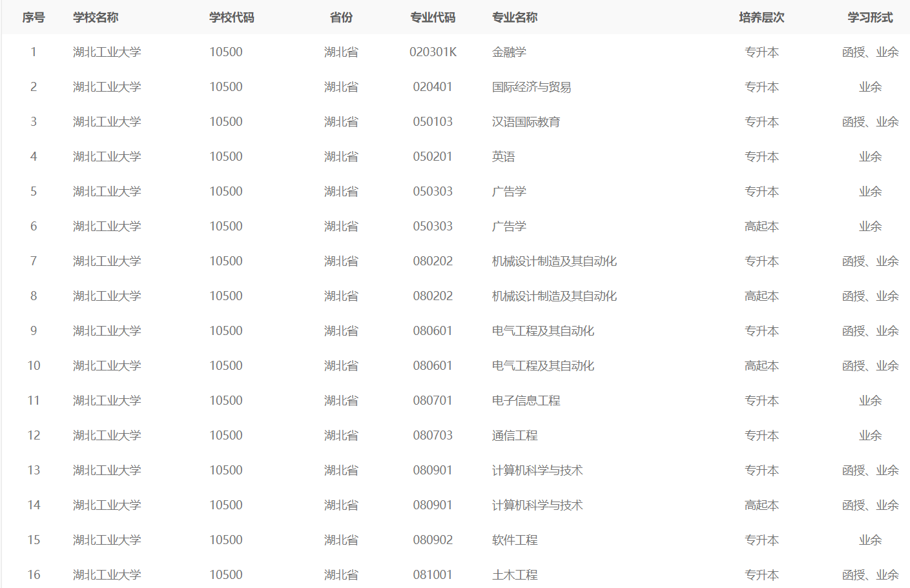Select 业余 in the 通信工程 row
The width and height of the screenshot is (910, 588).
pos(870,436)
